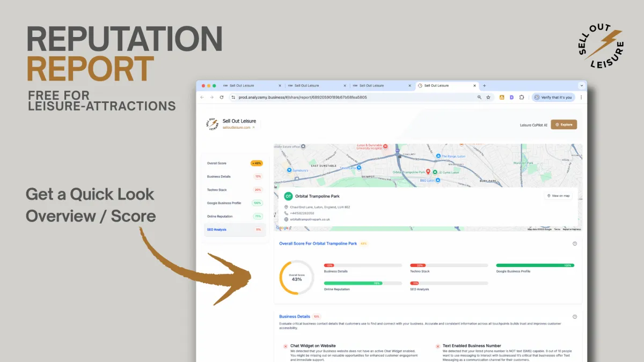
Task: Reload the page with the refresh icon
Action: (221, 97)
